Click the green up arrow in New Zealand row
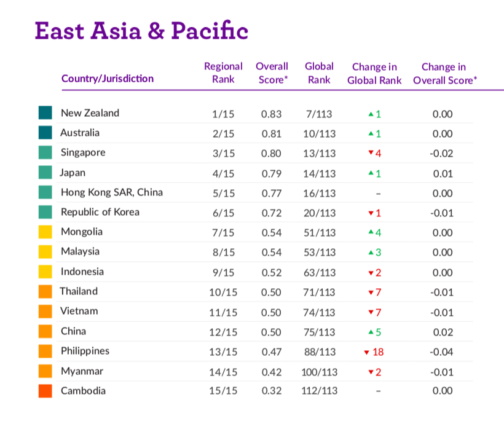This screenshot has height=440, width=504. point(371,114)
